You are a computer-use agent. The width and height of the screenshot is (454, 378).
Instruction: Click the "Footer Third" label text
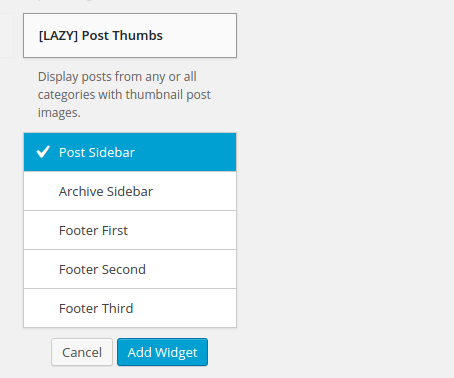(96, 308)
